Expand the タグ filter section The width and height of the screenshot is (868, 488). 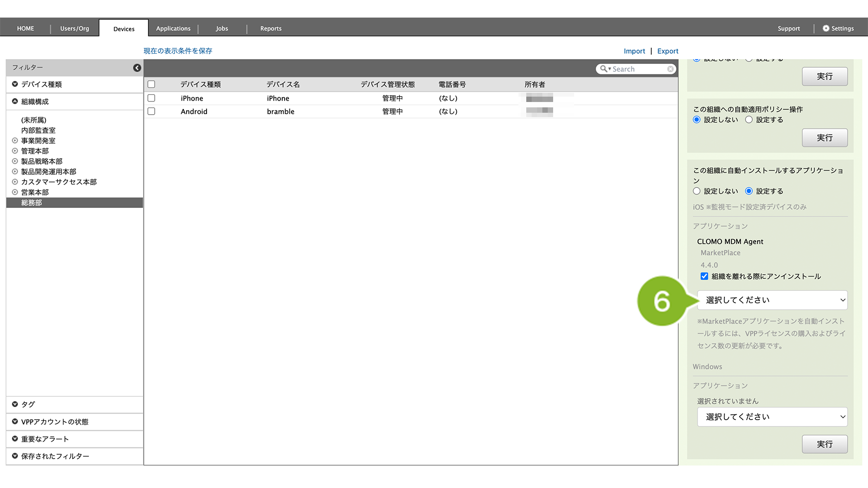point(15,405)
